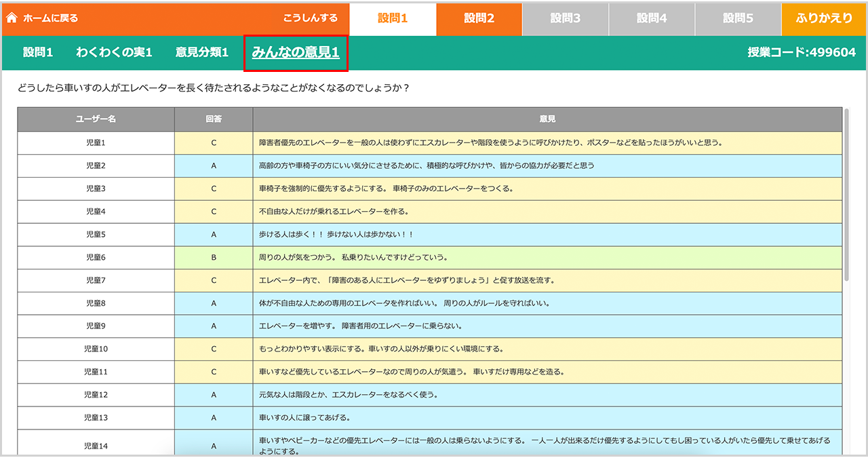Screen dimensions: 868x458
Task: Click 児童6's green answer B cell
Action: [x=214, y=257]
